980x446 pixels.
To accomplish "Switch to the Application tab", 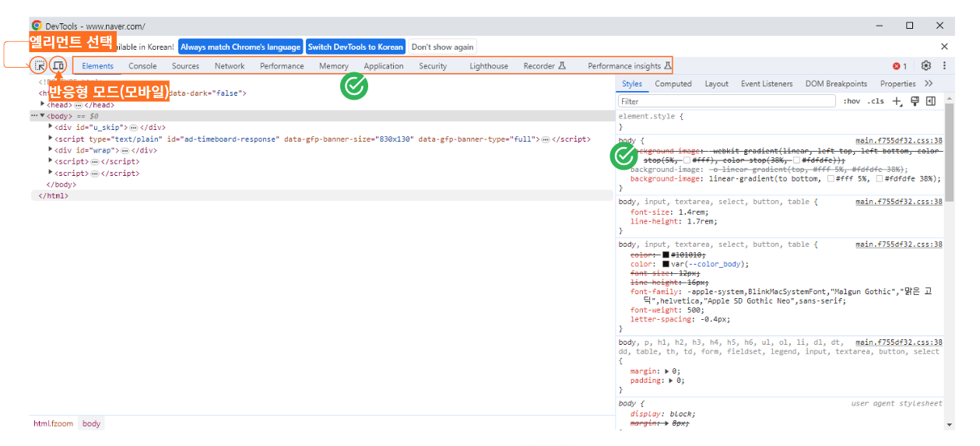I will click(384, 66).
